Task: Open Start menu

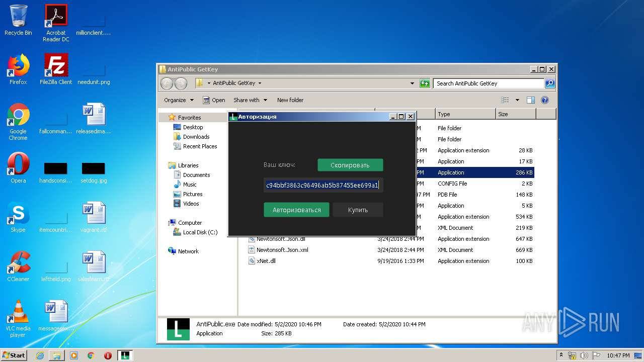Action: tap(14, 355)
